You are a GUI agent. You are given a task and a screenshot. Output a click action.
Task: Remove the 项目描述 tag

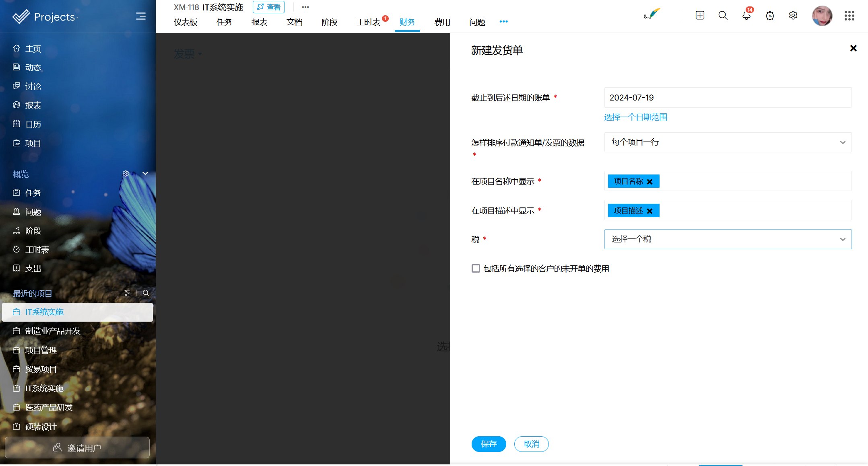point(649,211)
